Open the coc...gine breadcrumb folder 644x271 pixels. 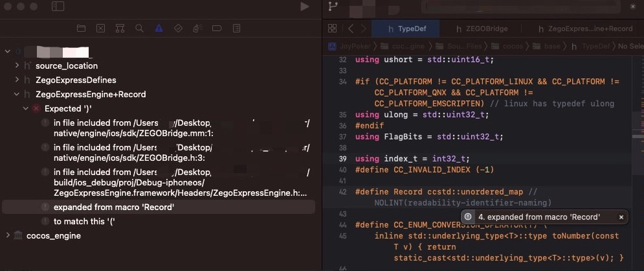[x=401, y=46]
